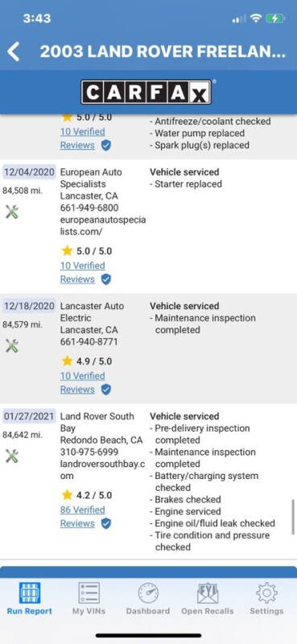
Task: Open the Open Recalls tab
Action: (x=208, y=598)
